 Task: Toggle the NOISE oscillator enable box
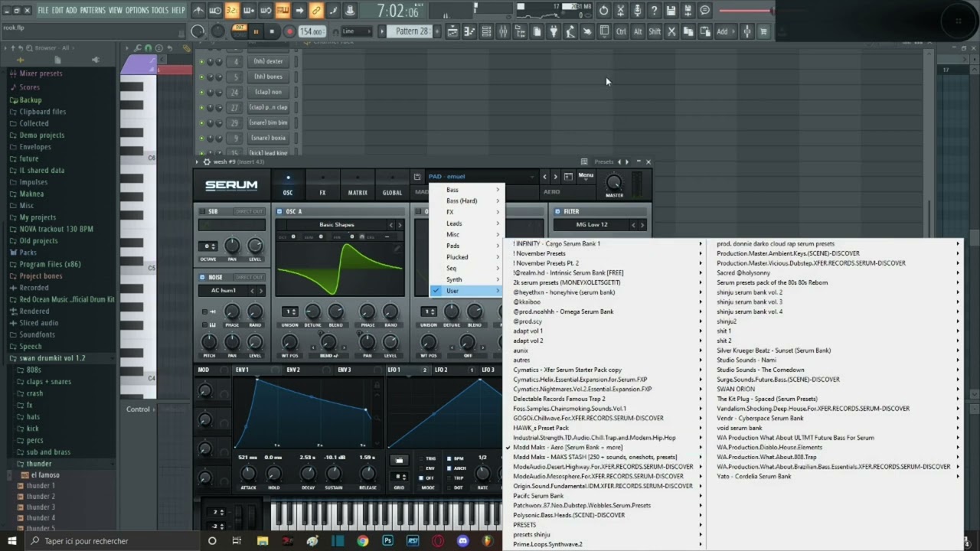point(202,277)
